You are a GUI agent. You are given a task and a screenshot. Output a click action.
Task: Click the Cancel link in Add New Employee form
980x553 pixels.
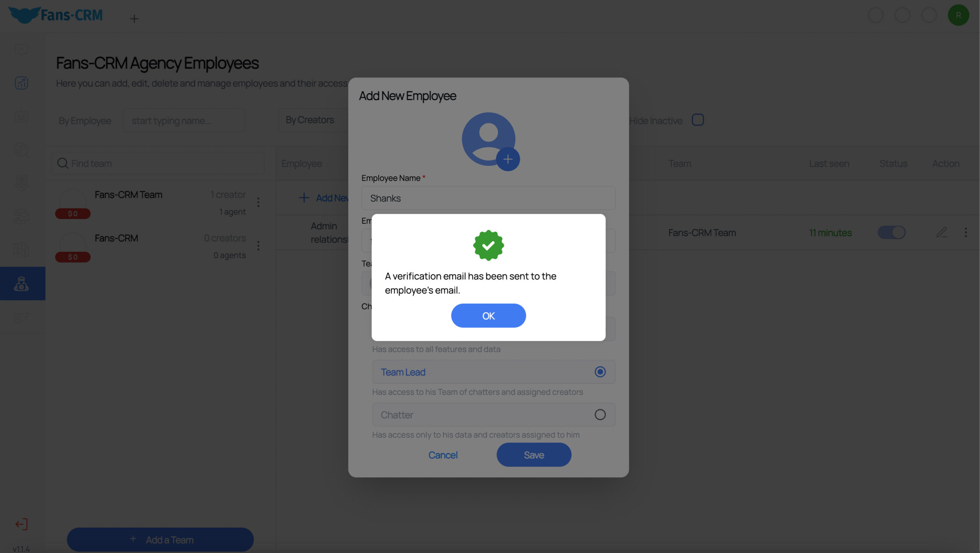443,455
